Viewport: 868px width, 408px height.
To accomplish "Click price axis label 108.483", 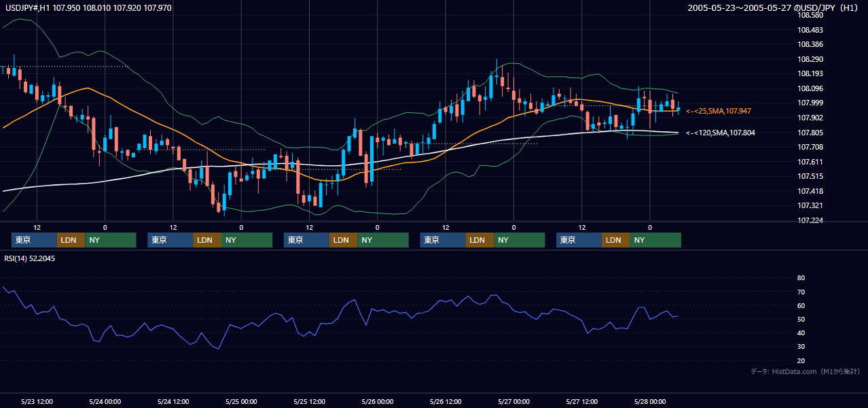I will [810, 30].
